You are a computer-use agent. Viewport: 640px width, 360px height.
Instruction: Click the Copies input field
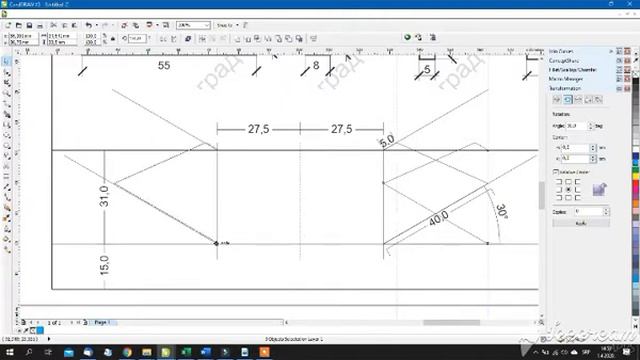click(x=588, y=212)
